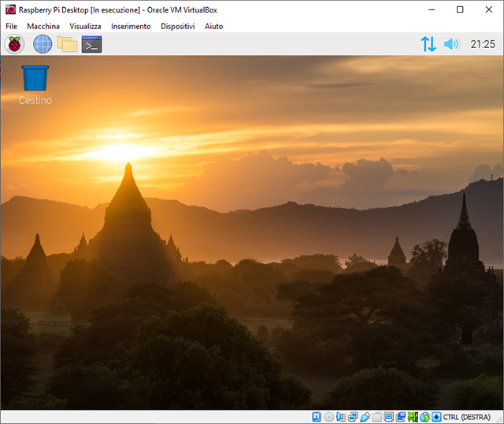
Task: Click the hard disk activity indicator
Action: (317, 417)
